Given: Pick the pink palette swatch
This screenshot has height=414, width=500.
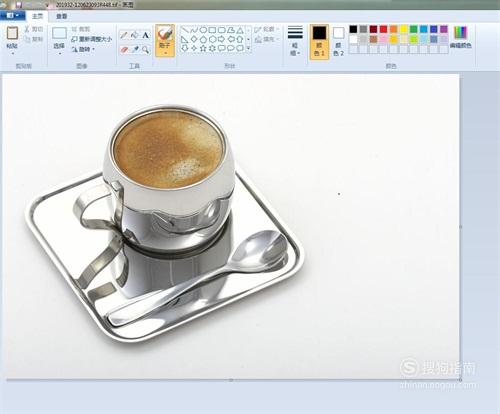Looking at the screenshot, I should (384, 39).
